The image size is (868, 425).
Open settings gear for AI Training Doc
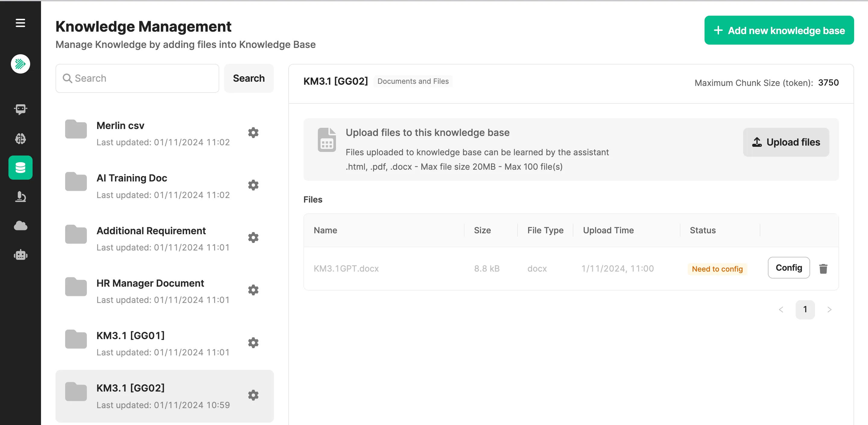pyautogui.click(x=253, y=185)
